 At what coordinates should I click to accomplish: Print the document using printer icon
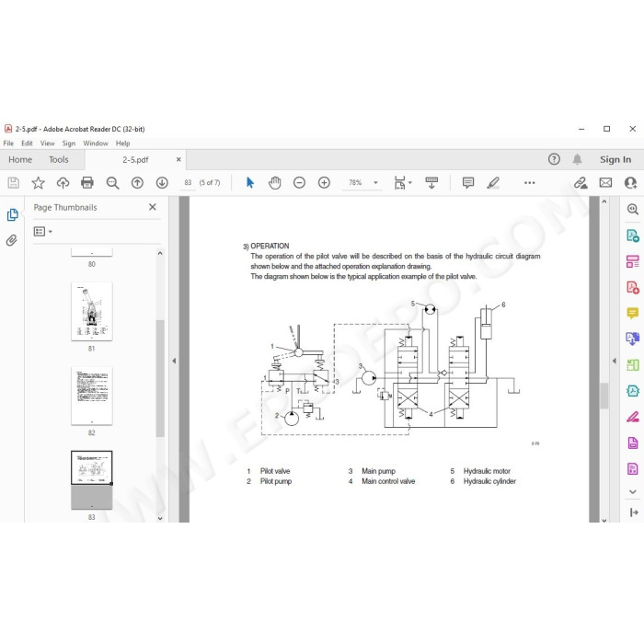[x=87, y=183]
